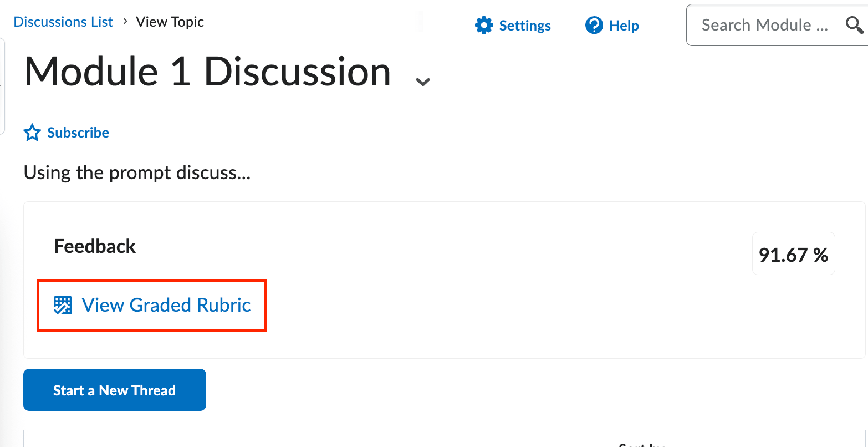Click the Feedback section heading

coord(95,246)
